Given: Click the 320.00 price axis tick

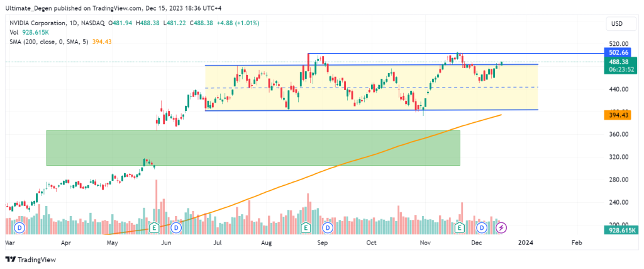Looking at the screenshot, I should [619, 157].
